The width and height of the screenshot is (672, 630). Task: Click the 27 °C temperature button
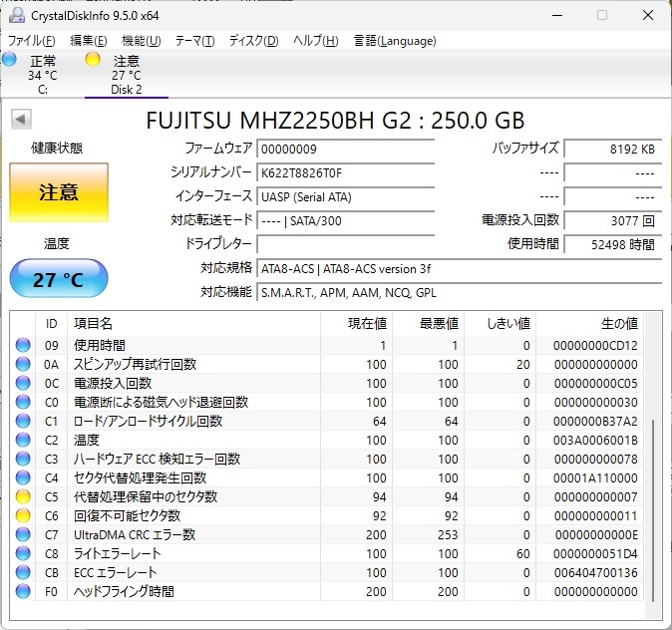pyautogui.click(x=59, y=279)
